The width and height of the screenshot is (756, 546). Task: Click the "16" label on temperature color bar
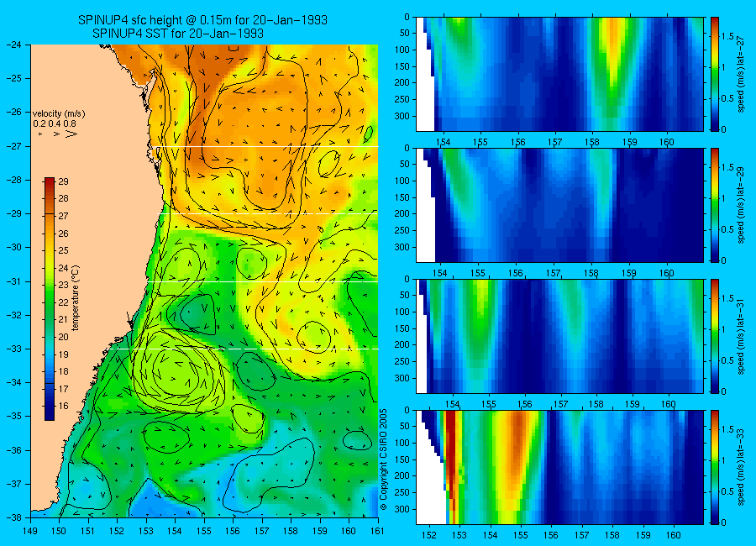pyautogui.click(x=64, y=406)
